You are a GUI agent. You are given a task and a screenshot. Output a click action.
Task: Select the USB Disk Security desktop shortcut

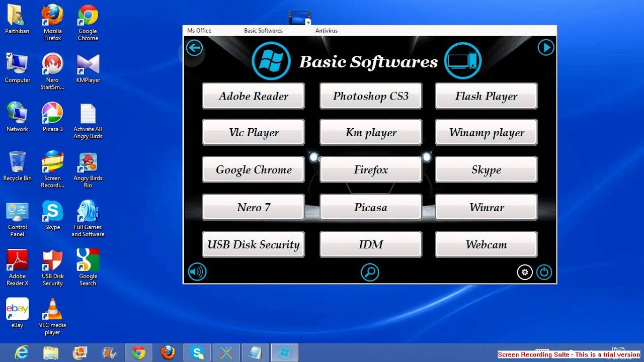(52, 267)
